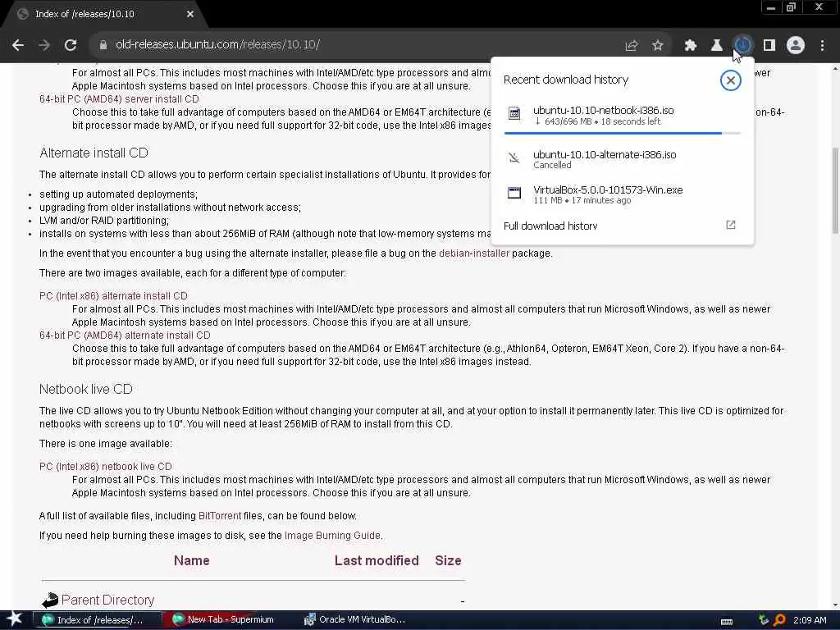Open the Chrome Labs flask icon
This screenshot has height=630, width=840.
click(x=716, y=46)
